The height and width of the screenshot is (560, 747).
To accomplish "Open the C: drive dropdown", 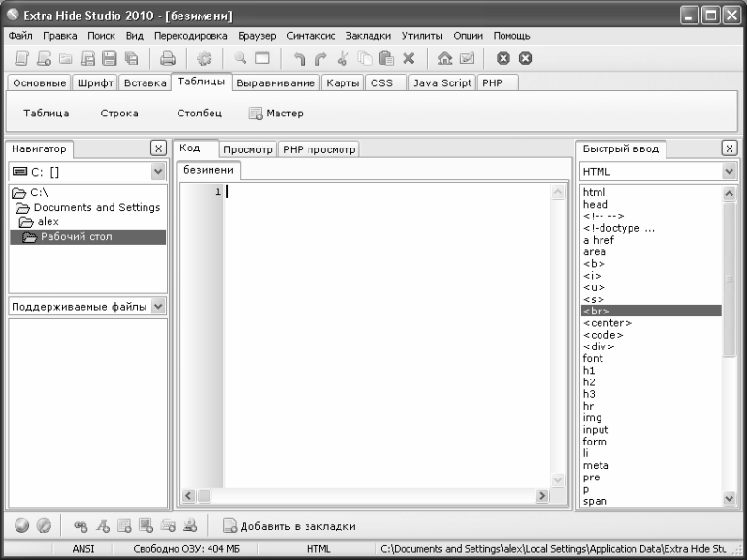I will [158, 171].
